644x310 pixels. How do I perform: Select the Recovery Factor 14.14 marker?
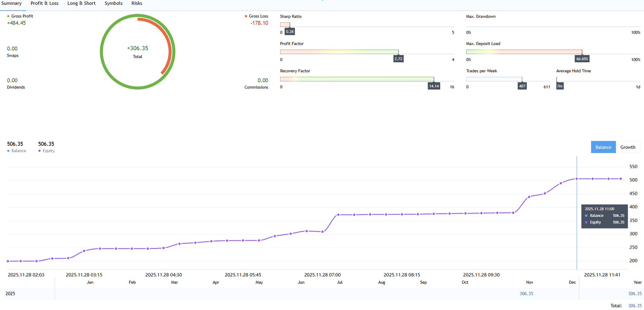pyautogui.click(x=434, y=86)
